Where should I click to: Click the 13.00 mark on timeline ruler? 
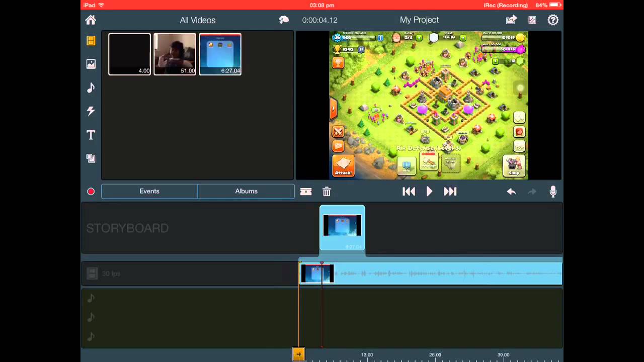click(367, 354)
